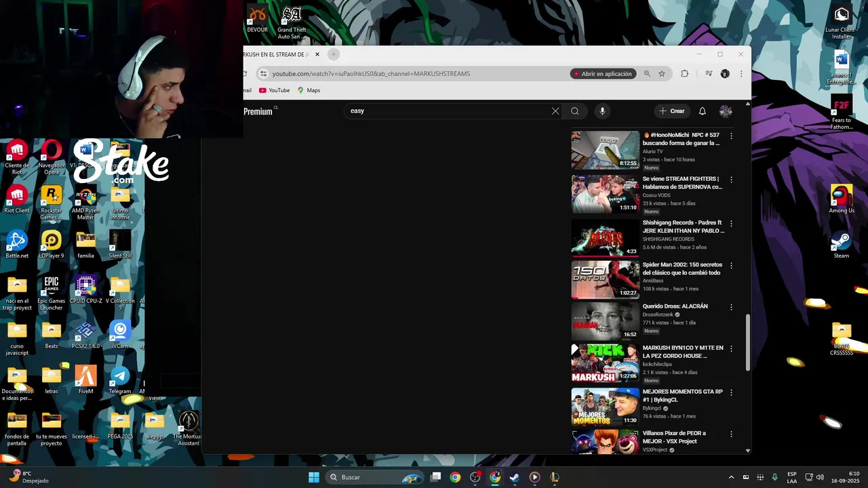Open YouTube account avatar menu

726,111
